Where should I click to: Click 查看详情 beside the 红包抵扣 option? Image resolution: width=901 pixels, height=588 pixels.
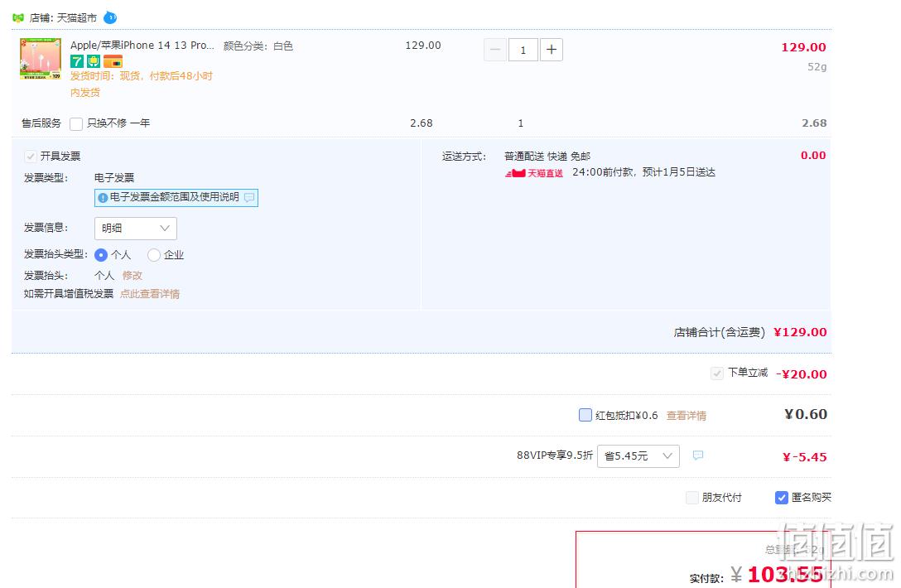[686, 416]
